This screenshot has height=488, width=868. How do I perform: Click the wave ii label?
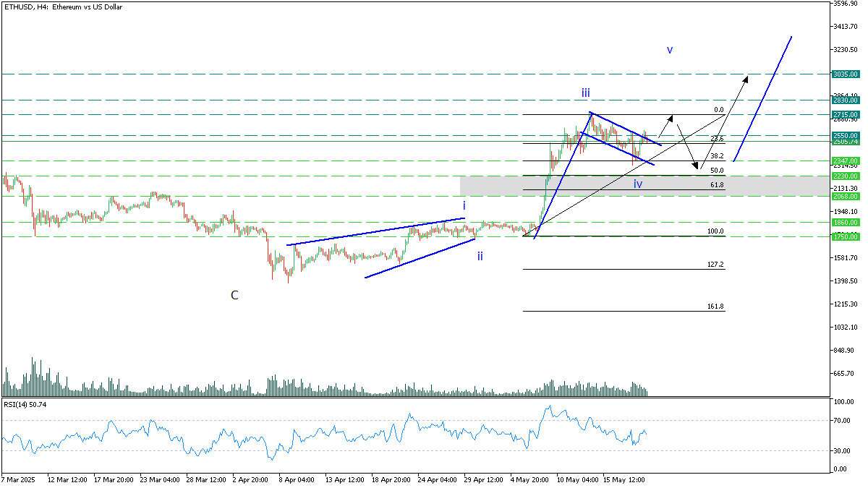pos(480,256)
